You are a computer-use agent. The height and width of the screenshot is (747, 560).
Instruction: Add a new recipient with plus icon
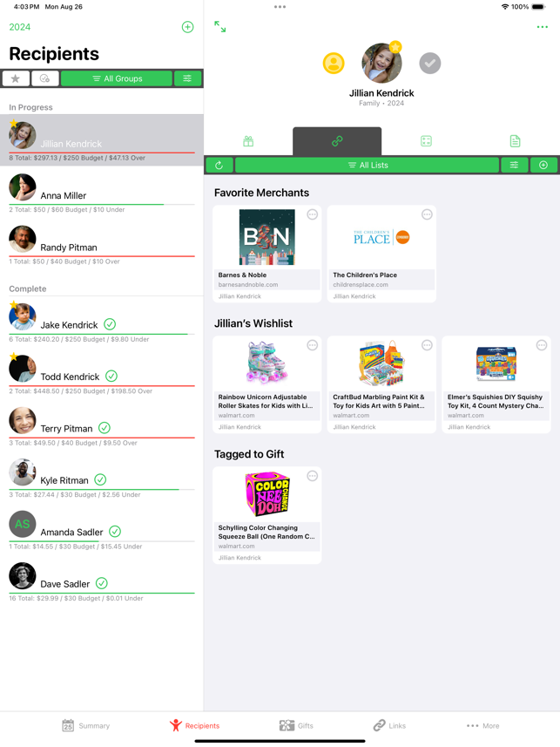pos(187,27)
